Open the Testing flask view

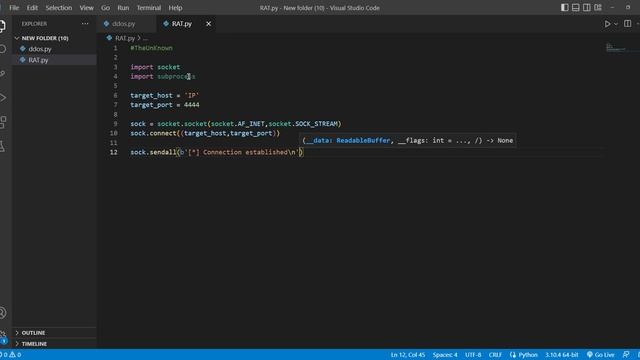coord(2,146)
